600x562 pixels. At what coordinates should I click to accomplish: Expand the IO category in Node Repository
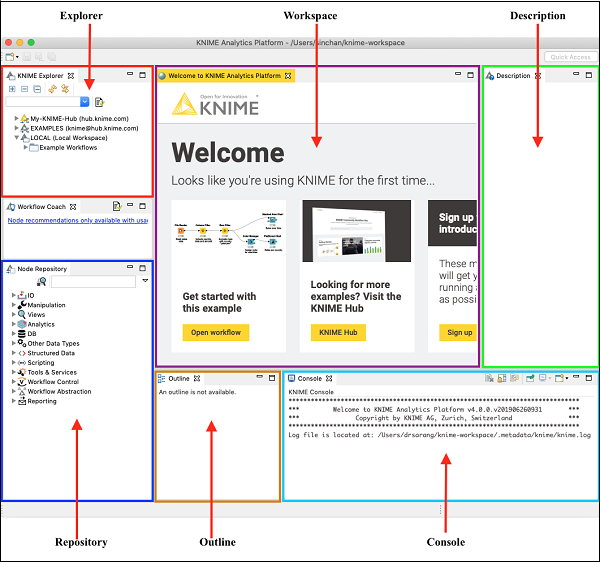[x=13, y=296]
